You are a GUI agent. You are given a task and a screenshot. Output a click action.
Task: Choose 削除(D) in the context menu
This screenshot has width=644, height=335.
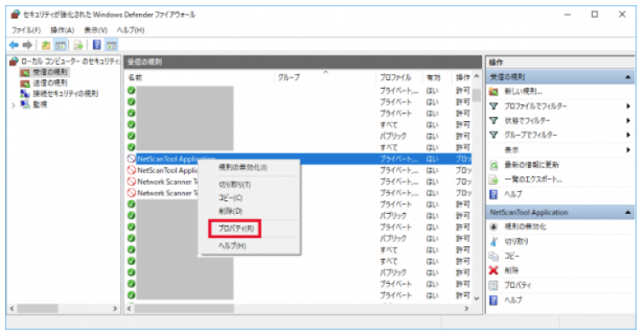point(230,211)
